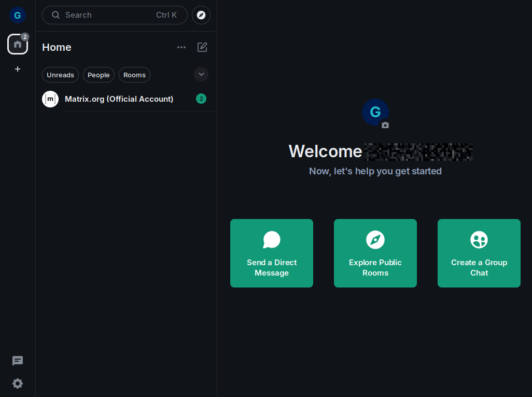Viewport: 532px width, 397px height.
Task: Click the Matrix.org unread count badge
Action: 201,99
